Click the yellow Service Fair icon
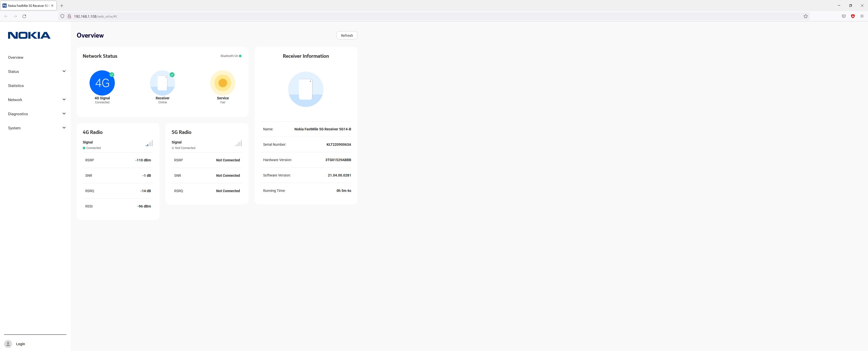 click(x=223, y=83)
